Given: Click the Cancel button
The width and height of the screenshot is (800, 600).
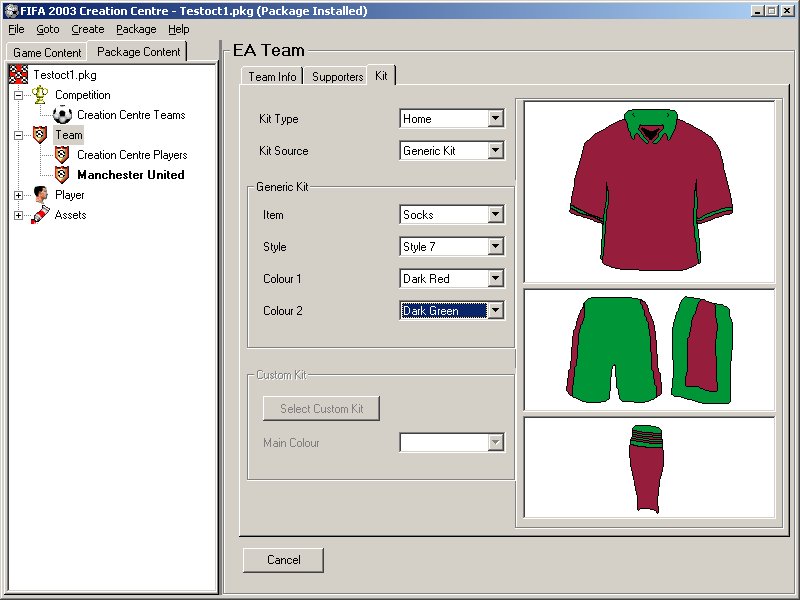Looking at the screenshot, I should (x=283, y=560).
